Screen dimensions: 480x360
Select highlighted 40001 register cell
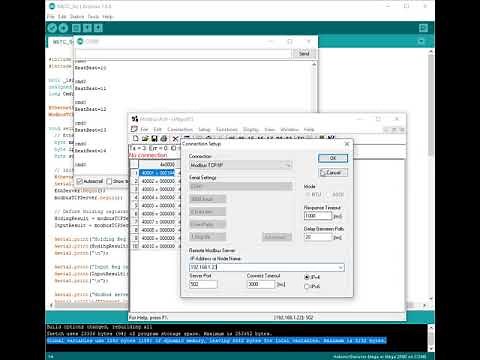tap(157, 173)
